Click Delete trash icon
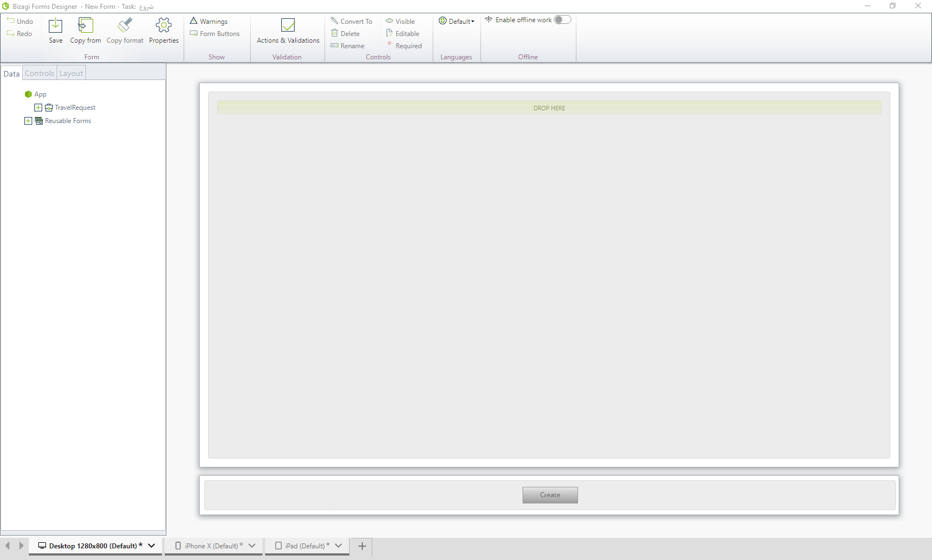This screenshot has height=560, width=932. [x=335, y=33]
